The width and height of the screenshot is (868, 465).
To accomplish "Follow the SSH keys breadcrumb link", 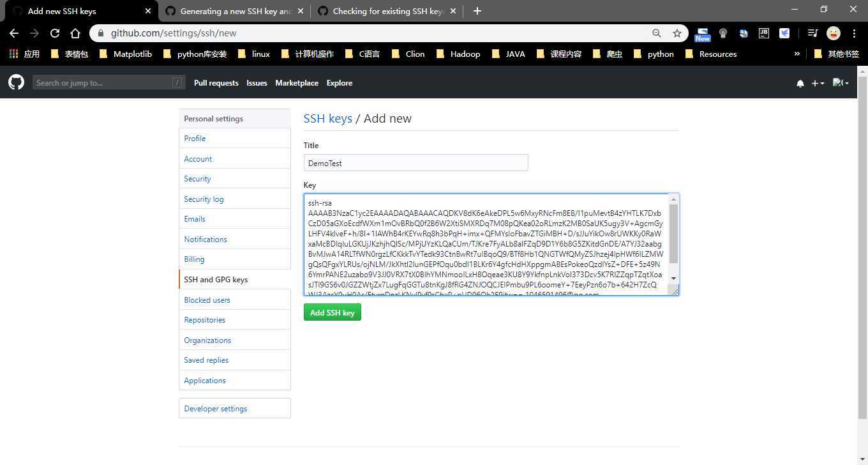I will pyautogui.click(x=328, y=118).
